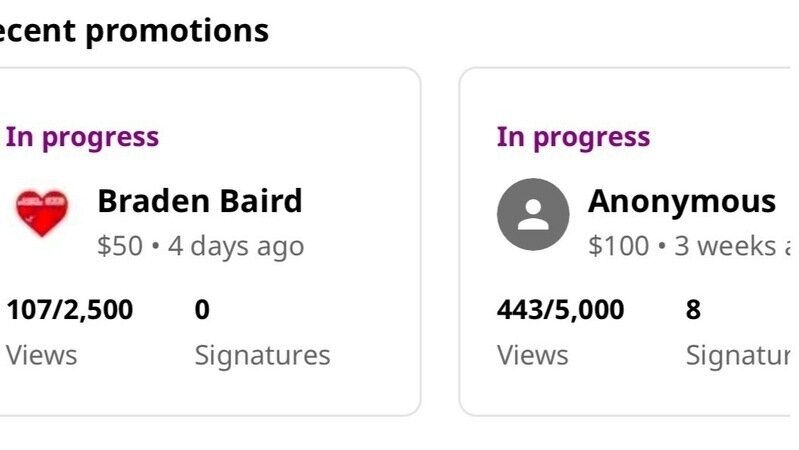Click the second card's In progress status

click(x=573, y=137)
